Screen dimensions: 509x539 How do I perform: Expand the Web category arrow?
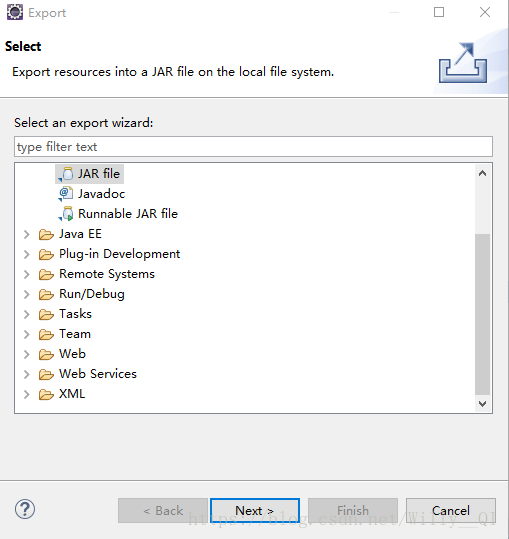pyautogui.click(x=26, y=354)
